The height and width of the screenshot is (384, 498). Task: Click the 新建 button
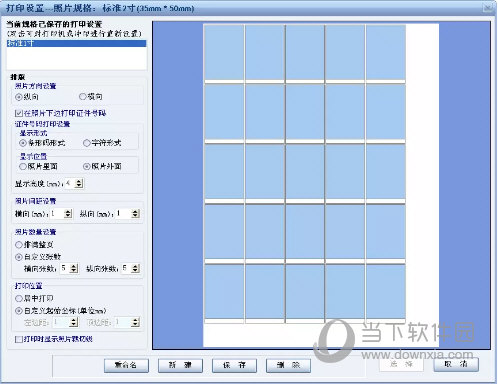(x=180, y=365)
